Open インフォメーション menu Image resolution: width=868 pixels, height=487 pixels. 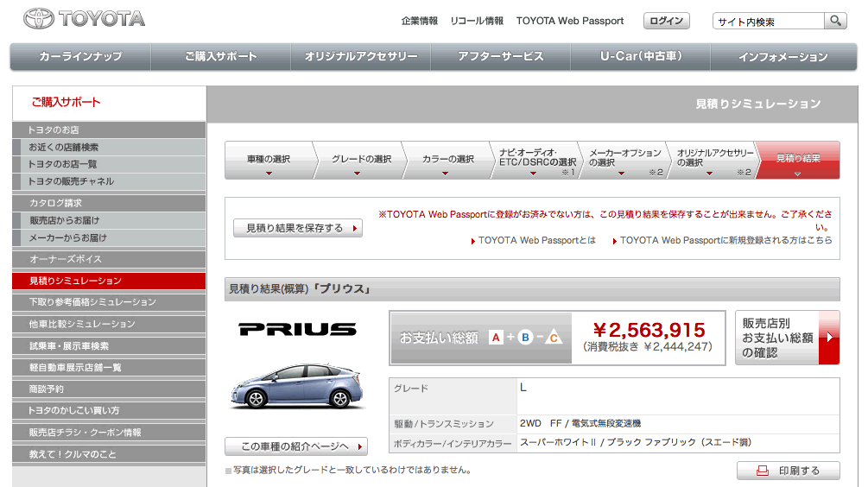[x=783, y=56]
